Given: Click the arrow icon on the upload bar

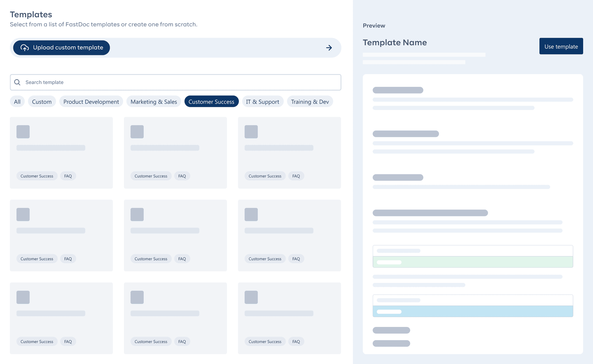Looking at the screenshot, I should tap(329, 47).
